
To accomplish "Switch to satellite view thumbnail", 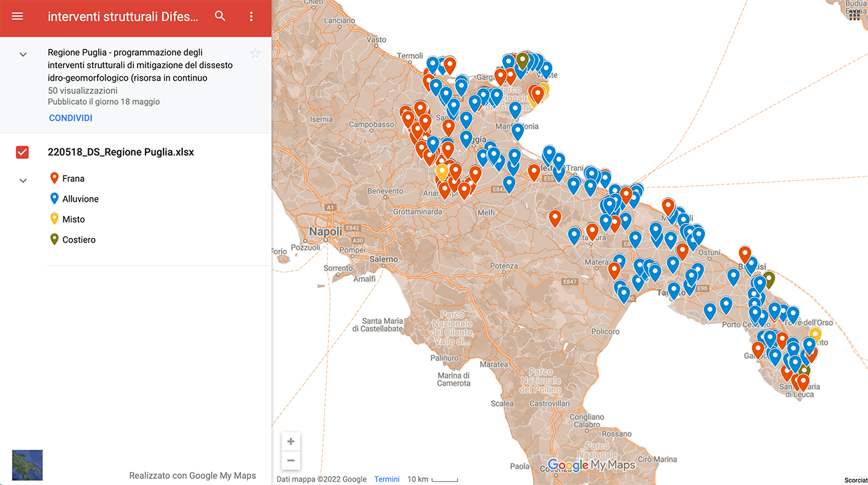I will point(27,465).
